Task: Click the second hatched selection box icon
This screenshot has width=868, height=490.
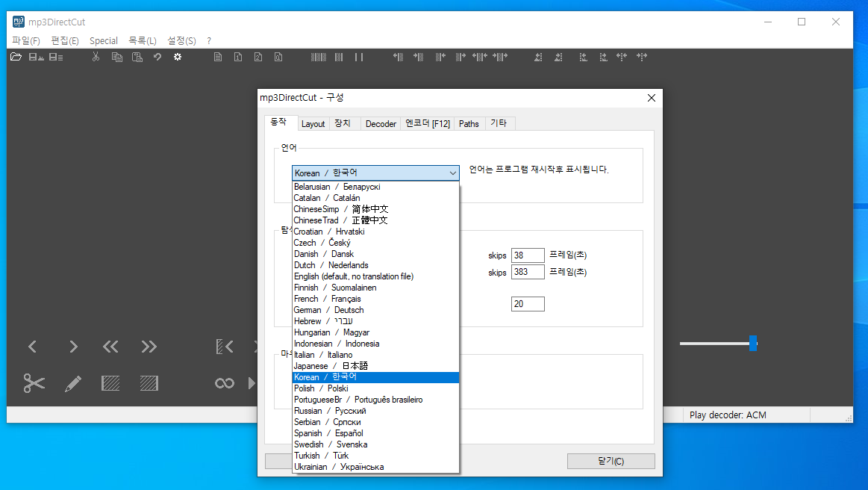Action: [149, 383]
